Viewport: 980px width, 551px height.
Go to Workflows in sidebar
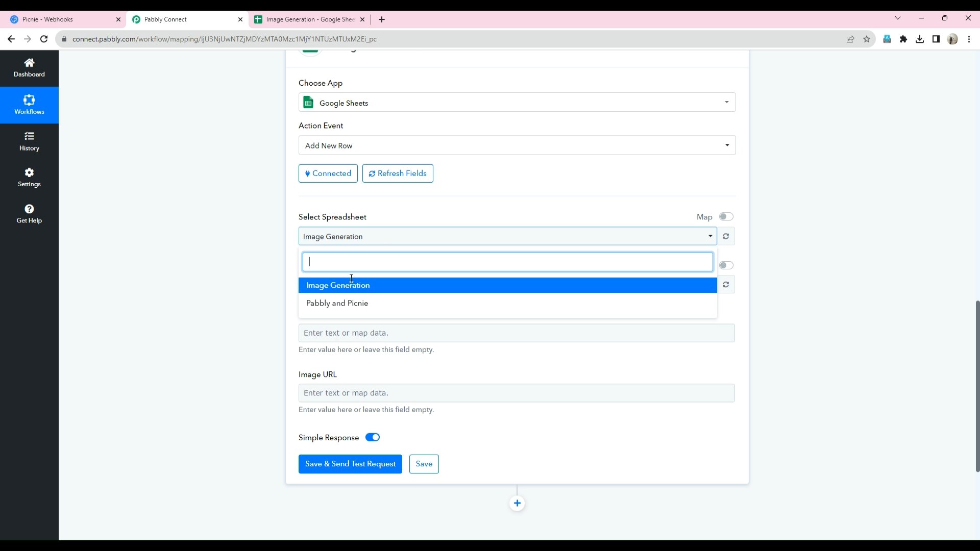(x=29, y=105)
